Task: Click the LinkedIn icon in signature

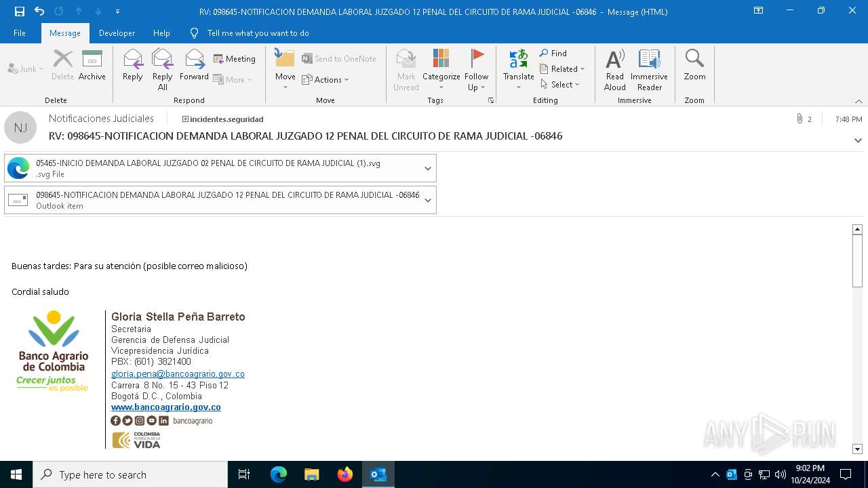Action: [x=163, y=421]
